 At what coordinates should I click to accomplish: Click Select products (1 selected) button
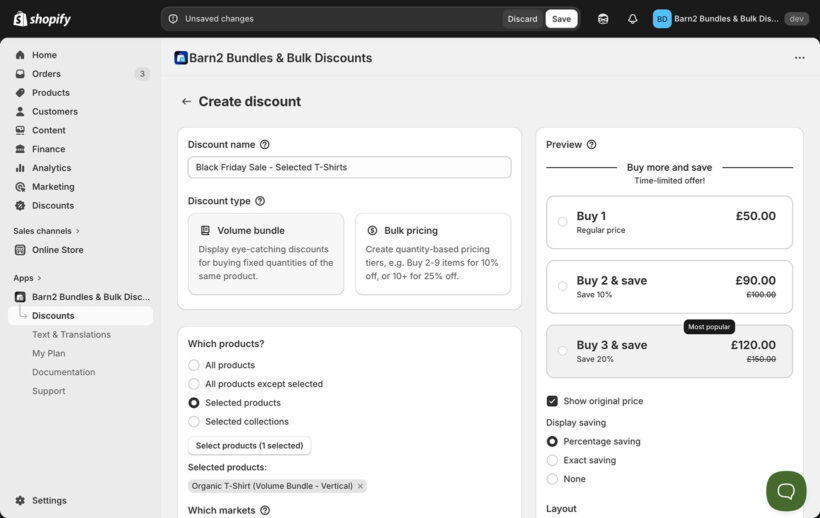tap(249, 445)
